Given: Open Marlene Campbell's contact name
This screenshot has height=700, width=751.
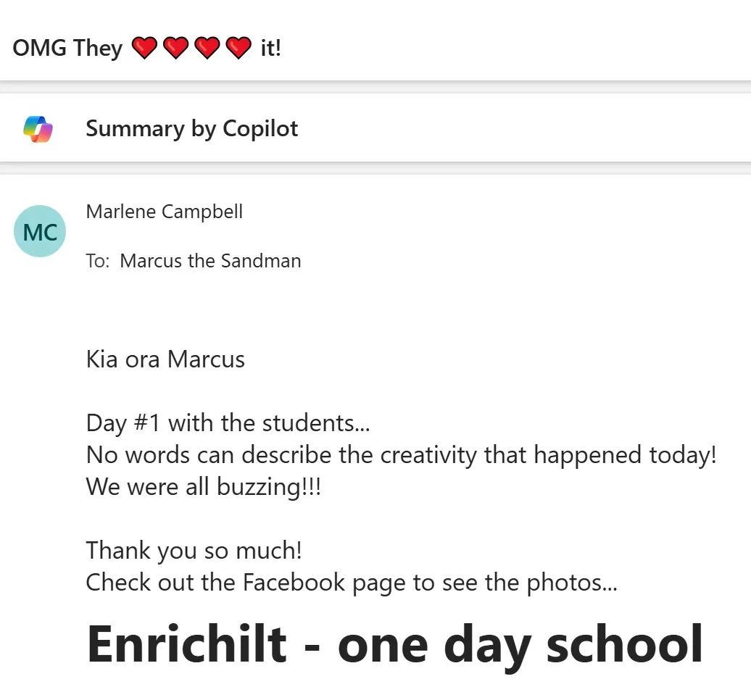Looking at the screenshot, I should pyautogui.click(x=165, y=212).
